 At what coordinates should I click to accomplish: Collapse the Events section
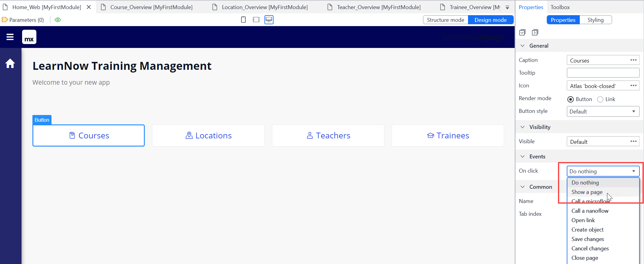click(523, 157)
